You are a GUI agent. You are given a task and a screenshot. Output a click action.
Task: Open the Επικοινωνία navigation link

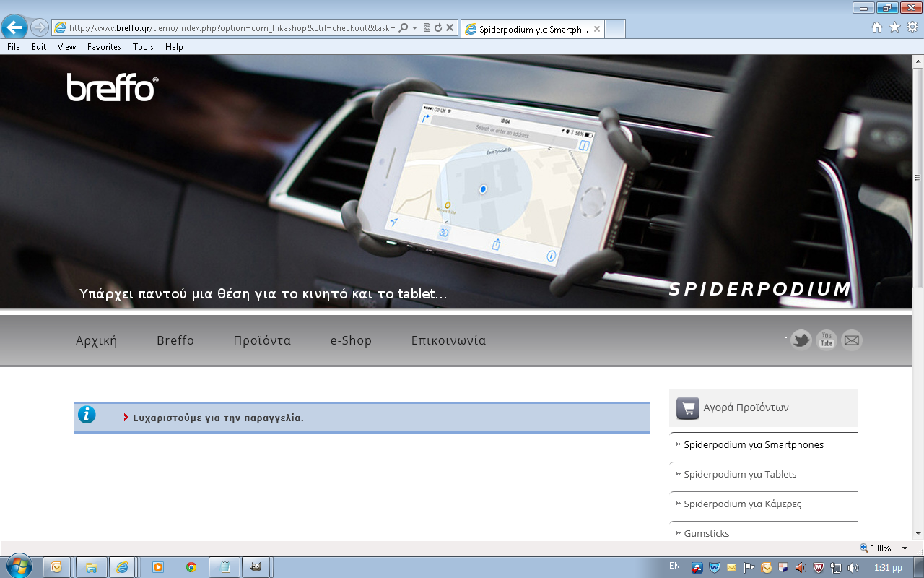448,340
